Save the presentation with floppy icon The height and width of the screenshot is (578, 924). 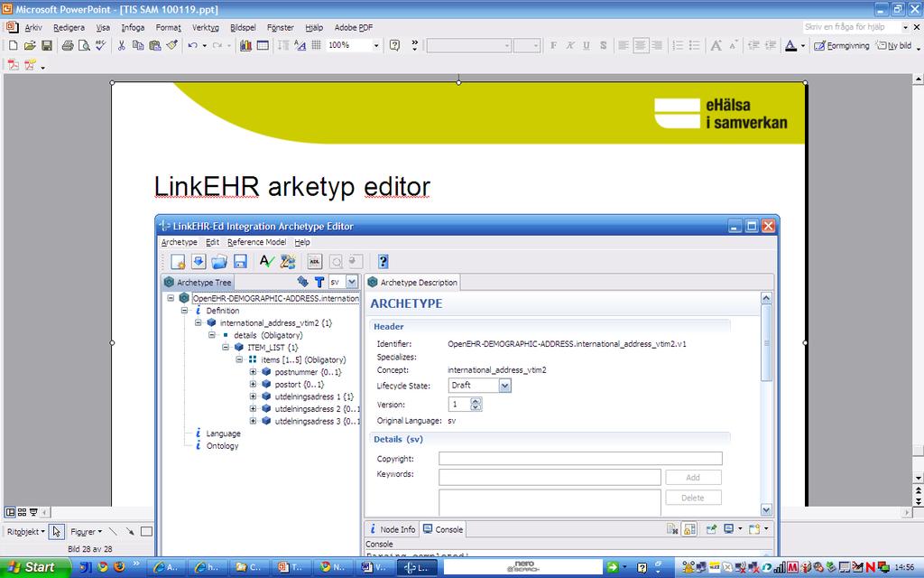click(47, 45)
